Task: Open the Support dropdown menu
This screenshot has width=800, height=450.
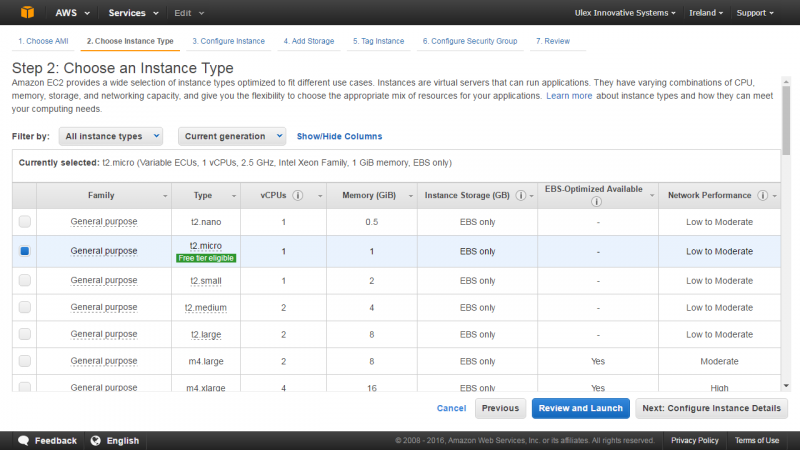Action: click(755, 13)
